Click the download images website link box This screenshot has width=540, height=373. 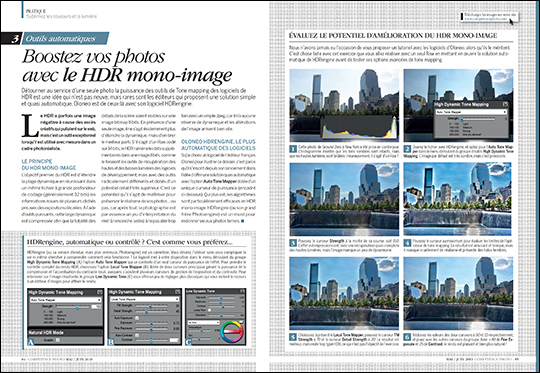click(489, 17)
